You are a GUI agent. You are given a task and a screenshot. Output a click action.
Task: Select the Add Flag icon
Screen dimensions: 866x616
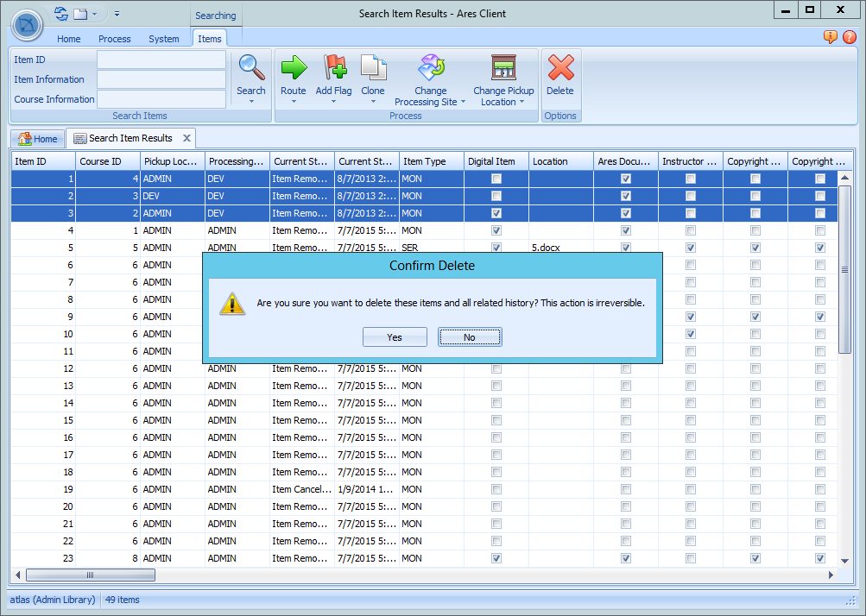333,66
